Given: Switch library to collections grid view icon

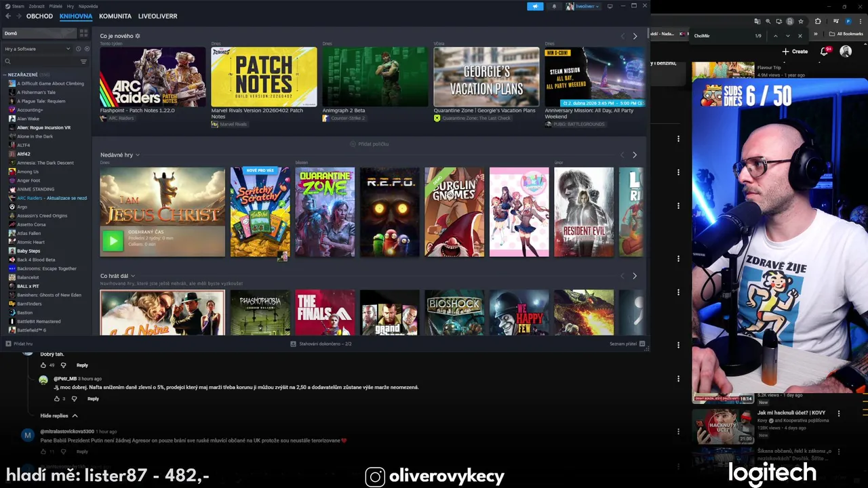Looking at the screenshot, I should pos(83,33).
